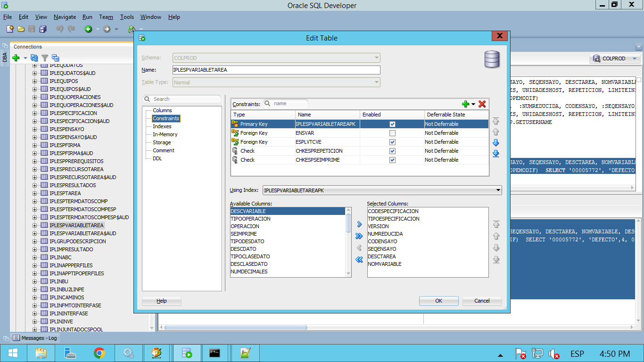The width and height of the screenshot is (644, 362).
Task: Click the Collapse All icon in Connections
Action: tap(55, 58)
